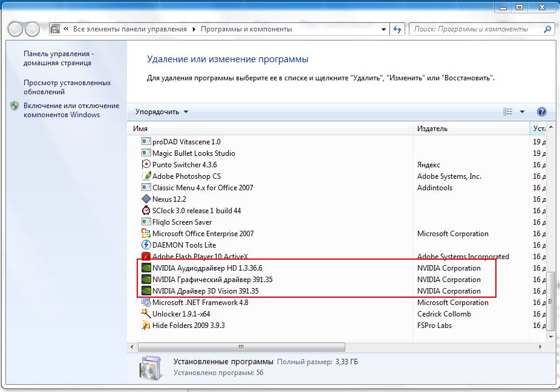Select the Punto Switcher 4.3.6 entry
The height and width of the screenshot is (392, 560).
(337, 164)
